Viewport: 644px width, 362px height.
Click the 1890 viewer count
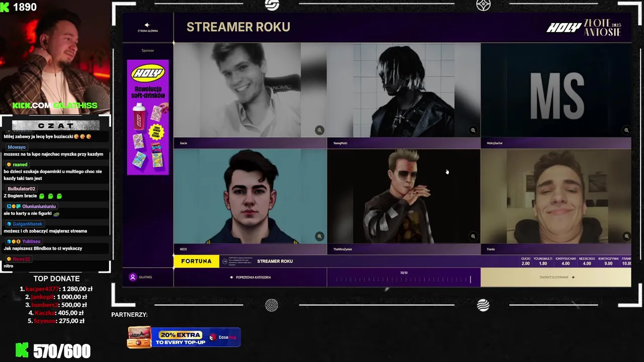tap(25, 7)
